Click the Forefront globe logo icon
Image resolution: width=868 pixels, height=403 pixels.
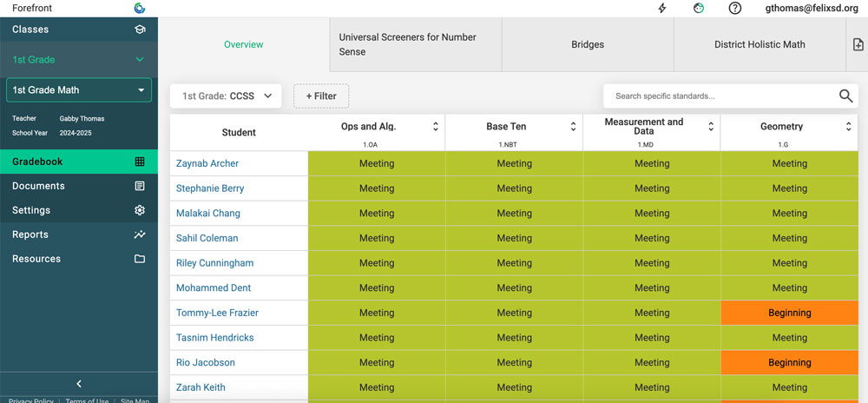[140, 9]
